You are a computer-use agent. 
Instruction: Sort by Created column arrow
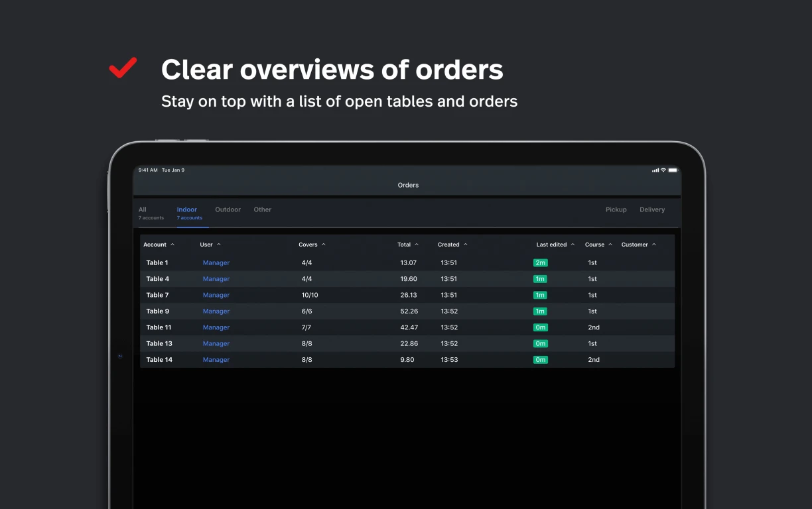[x=466, y=245]
